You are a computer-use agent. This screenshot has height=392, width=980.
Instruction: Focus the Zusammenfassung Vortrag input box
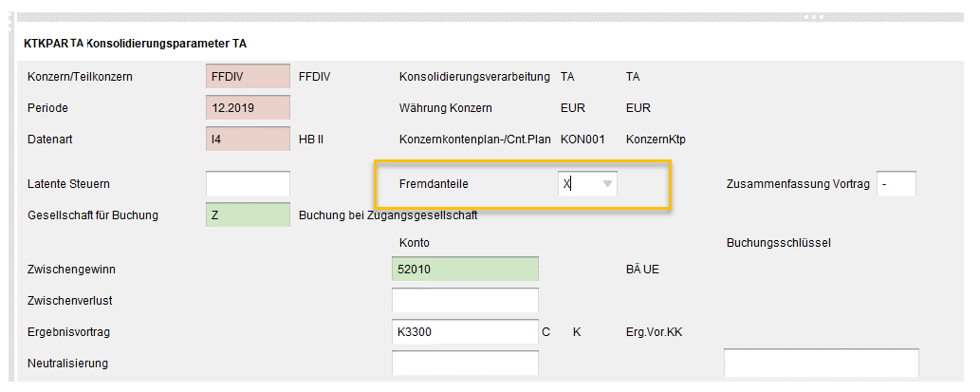coord(896,183)
